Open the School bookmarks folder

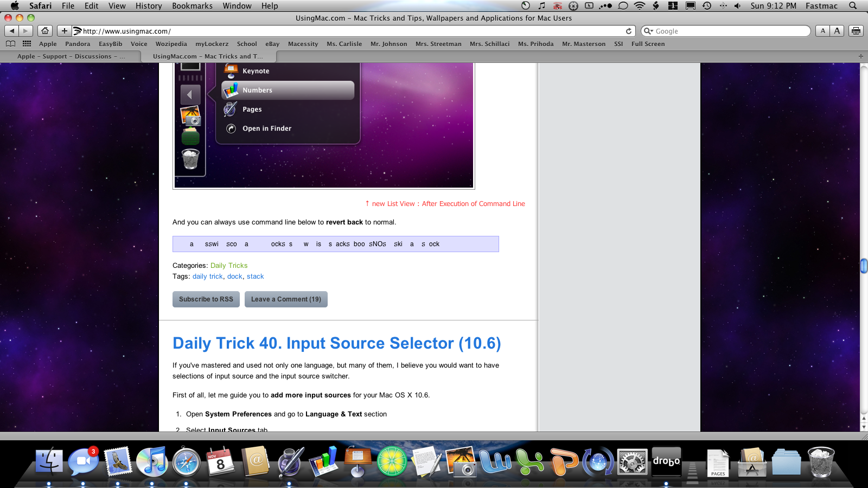tap(247, 44)
